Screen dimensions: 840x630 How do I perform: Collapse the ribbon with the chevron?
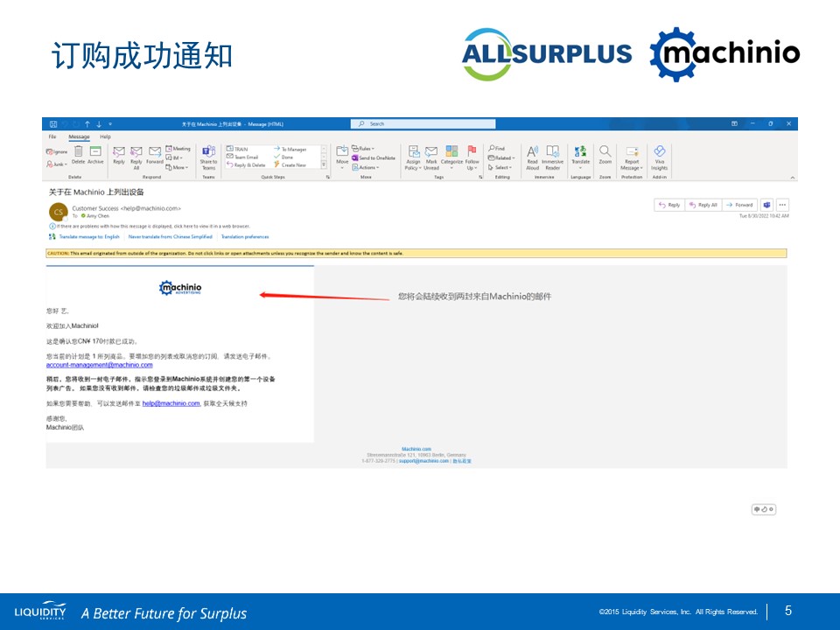coord(793,178)
